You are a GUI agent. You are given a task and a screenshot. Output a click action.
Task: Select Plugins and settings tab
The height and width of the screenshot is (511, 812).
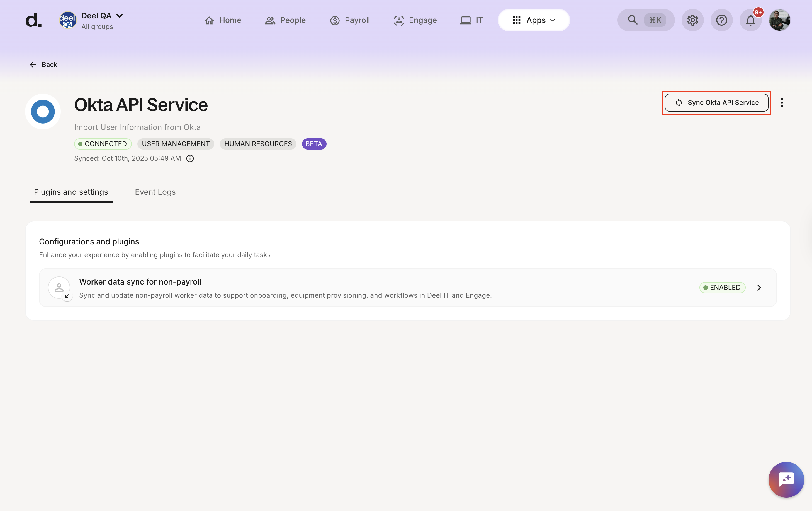coord(71,192)
